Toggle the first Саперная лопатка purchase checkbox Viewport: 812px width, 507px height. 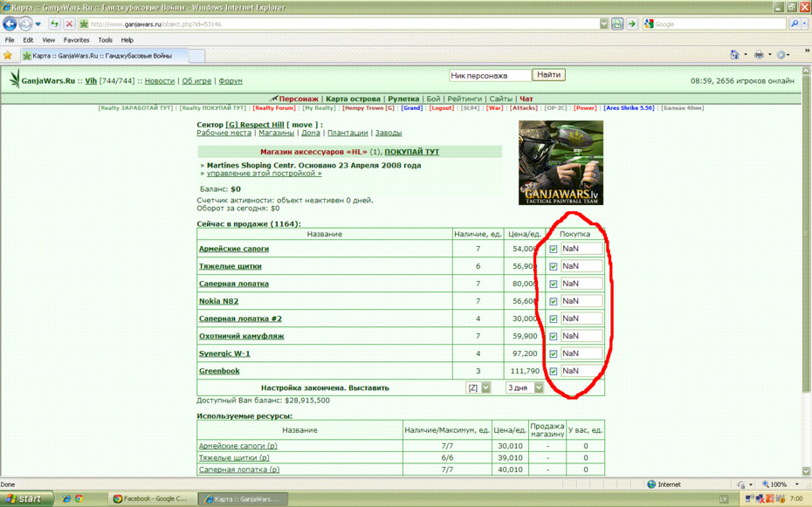coord(553,284)
